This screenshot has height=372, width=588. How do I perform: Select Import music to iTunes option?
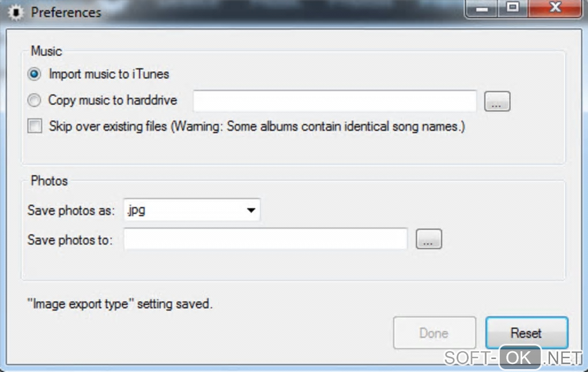click(34, 74)
